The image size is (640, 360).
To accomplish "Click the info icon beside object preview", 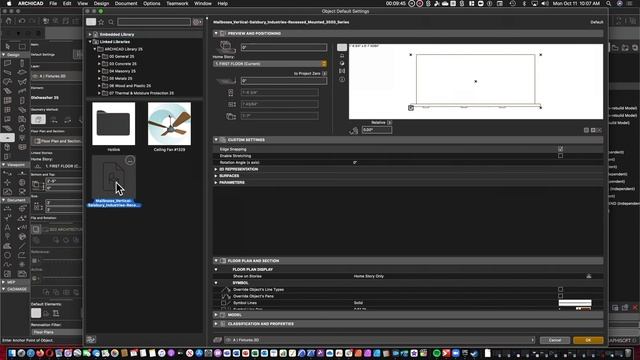I will (x=342, y=79).
